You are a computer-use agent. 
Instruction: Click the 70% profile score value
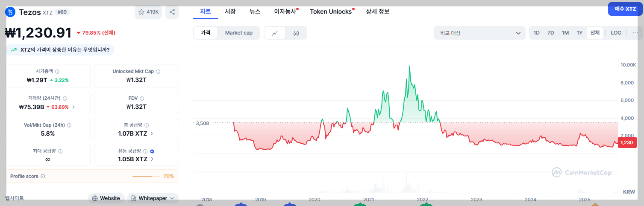pyautogui.click(x=168, y=176)
